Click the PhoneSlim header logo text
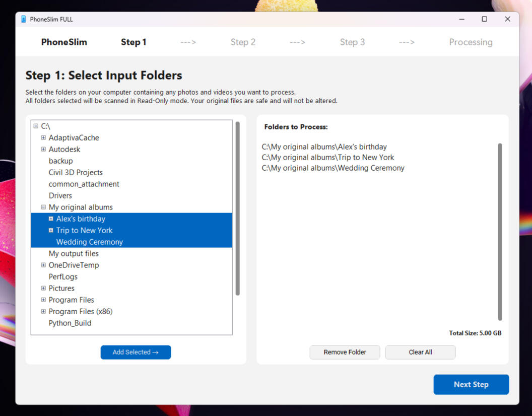The width and height of the screenshot is (532, 416). click(64, 42)
